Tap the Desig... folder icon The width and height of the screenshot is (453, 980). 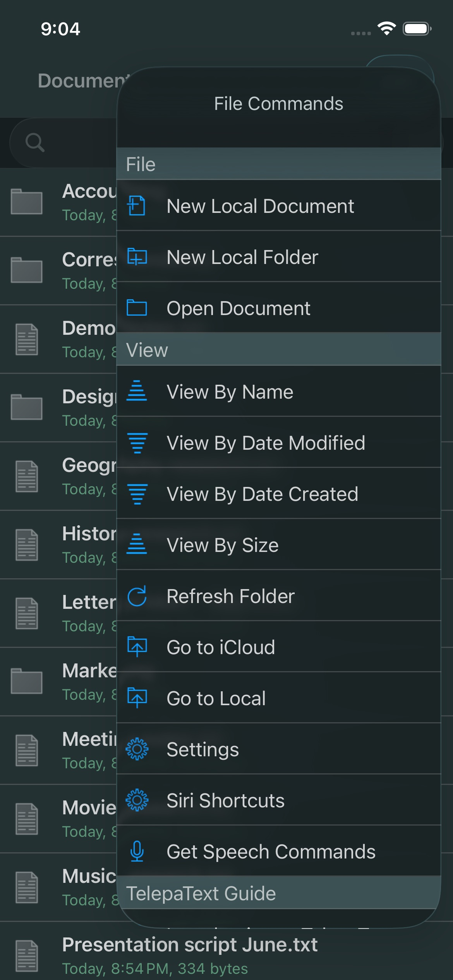click(26, 407)
